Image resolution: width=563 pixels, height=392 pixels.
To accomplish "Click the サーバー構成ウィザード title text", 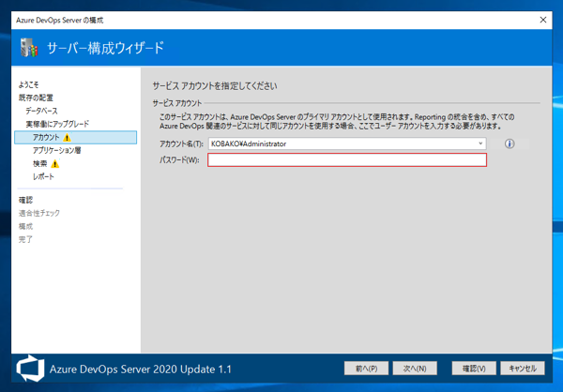I will (x=105, y=48).
